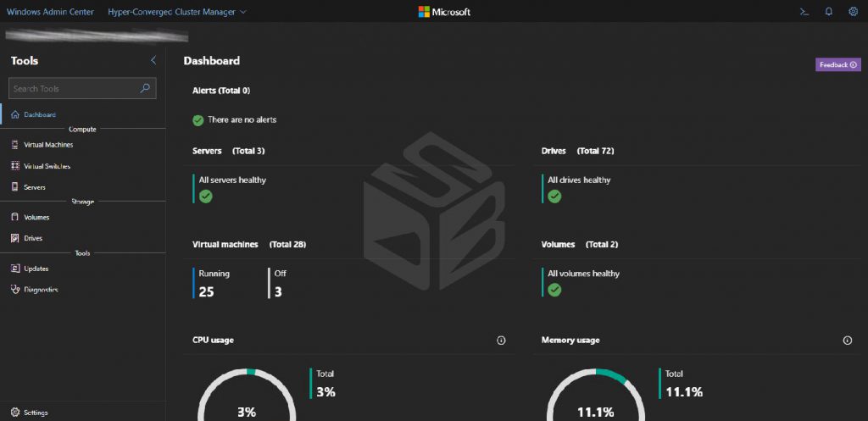Click All volumes healthy checkmark icon
The height and width of the screenshot is (421, 868).
(554, 290)
